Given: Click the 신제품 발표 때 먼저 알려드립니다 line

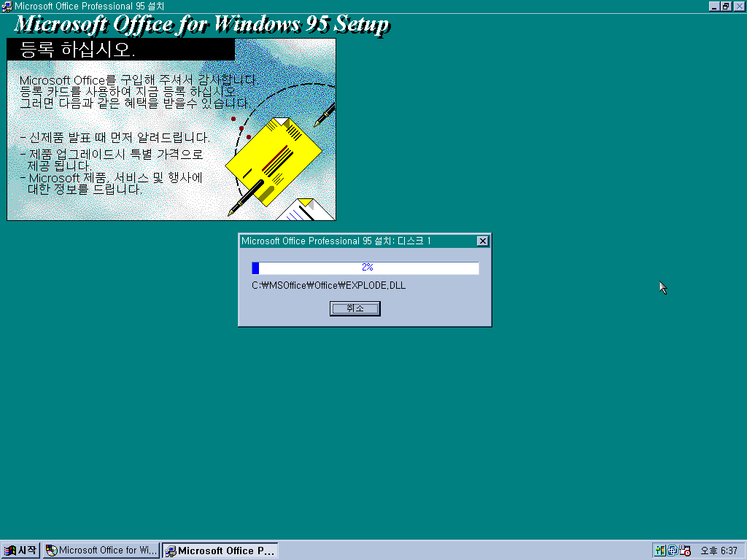Looking at the screenshot, I should click(115, 138).
